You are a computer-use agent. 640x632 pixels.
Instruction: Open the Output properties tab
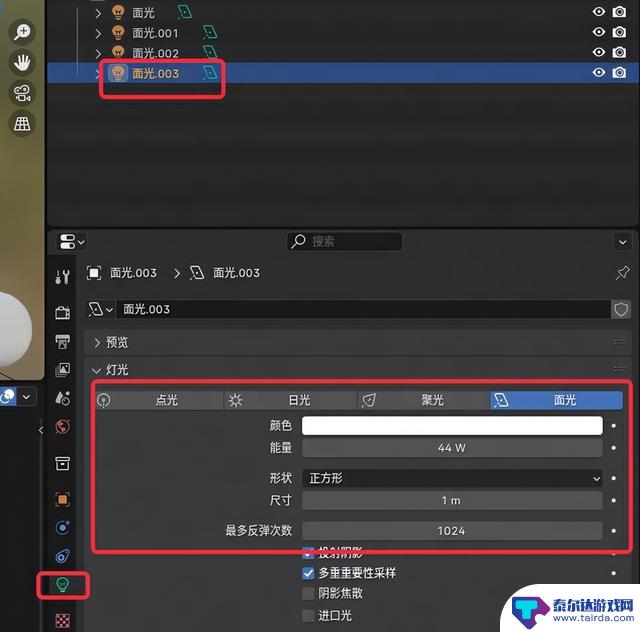pyautogui.click(x=62, y=342)
